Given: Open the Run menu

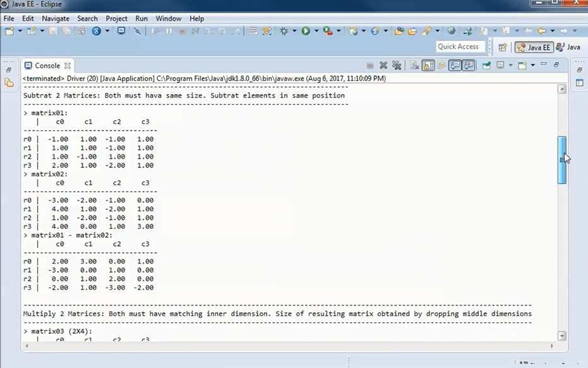Looking at the screenshot, I should [x=141, y=18].
